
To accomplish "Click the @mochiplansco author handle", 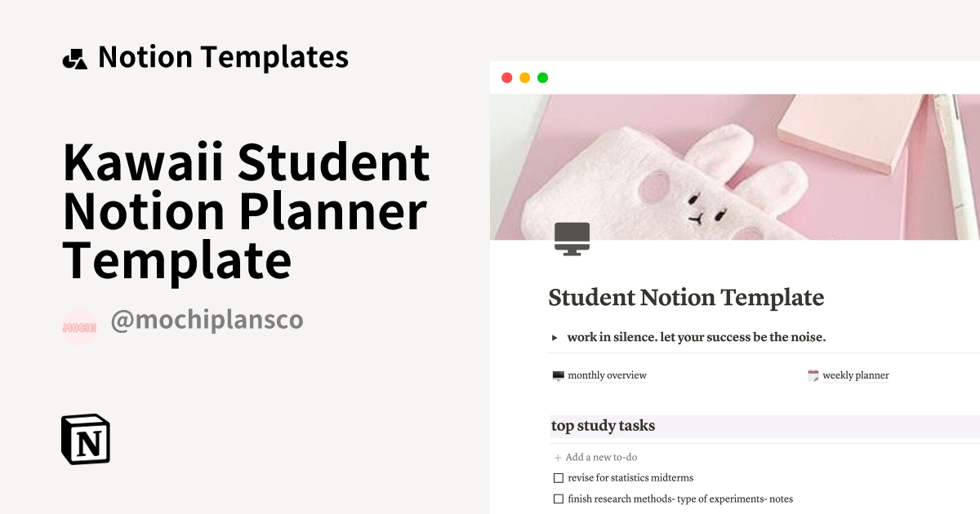I will tap(207, 321).
